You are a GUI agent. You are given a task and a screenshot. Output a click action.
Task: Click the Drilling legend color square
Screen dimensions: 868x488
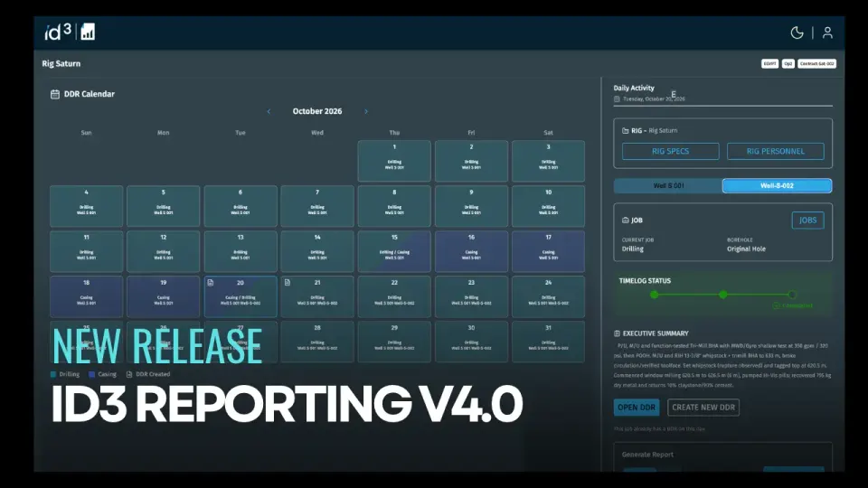53,374
